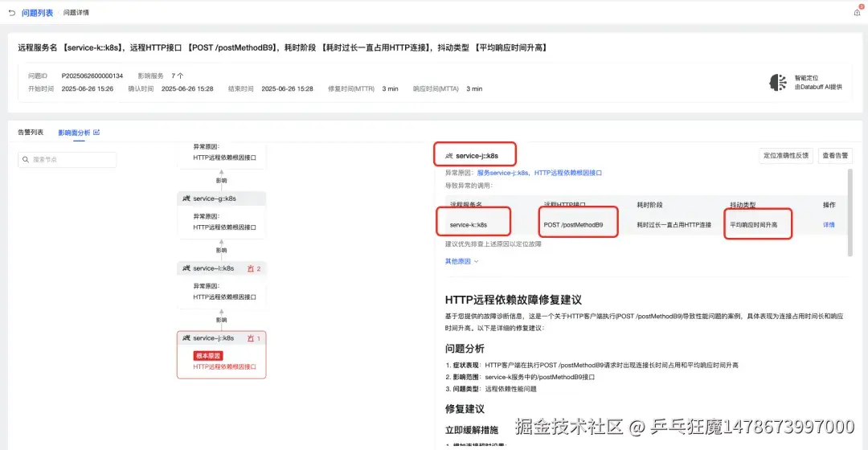Click the back arrow icon beside 问题列表
Image resolution: width=868 pixels, height=450 pixels.
point(11,13)
